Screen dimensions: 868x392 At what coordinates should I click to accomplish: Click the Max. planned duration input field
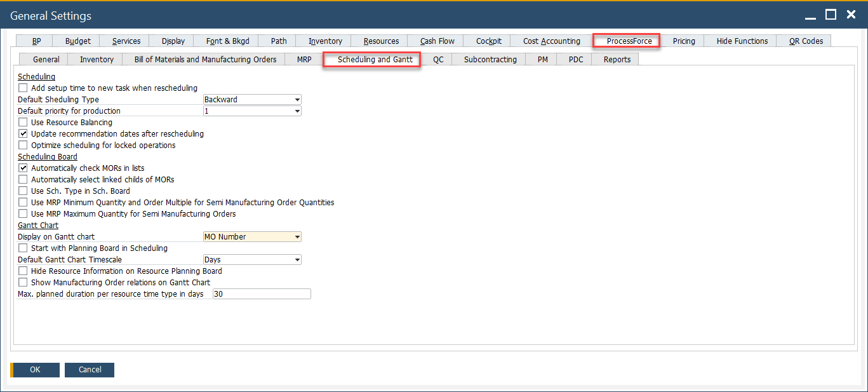click(x=261, y=294)
